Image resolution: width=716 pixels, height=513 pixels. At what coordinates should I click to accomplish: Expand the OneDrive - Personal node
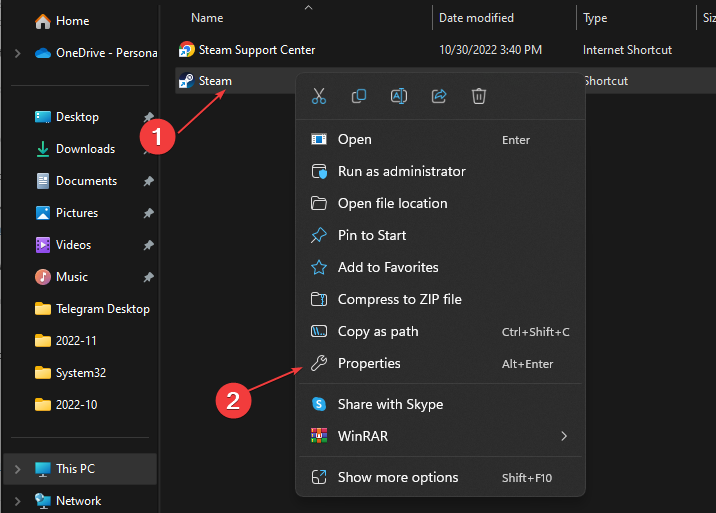point(17,53)
